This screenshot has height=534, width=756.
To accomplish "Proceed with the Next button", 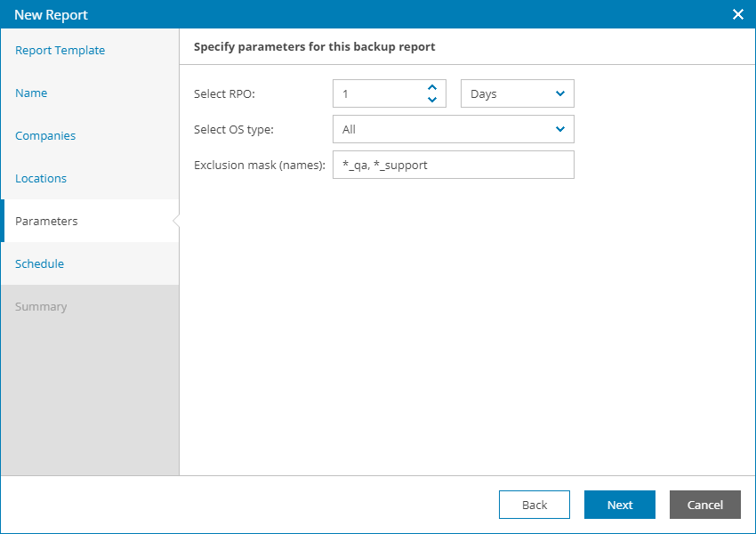I will click(x=620, y=505).
